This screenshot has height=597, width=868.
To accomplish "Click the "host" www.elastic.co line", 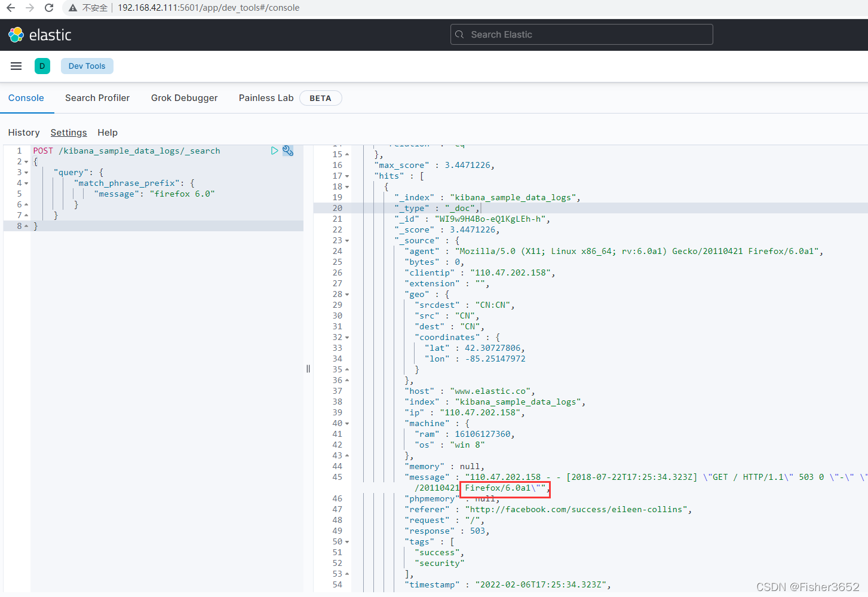I will click(470, 391).
